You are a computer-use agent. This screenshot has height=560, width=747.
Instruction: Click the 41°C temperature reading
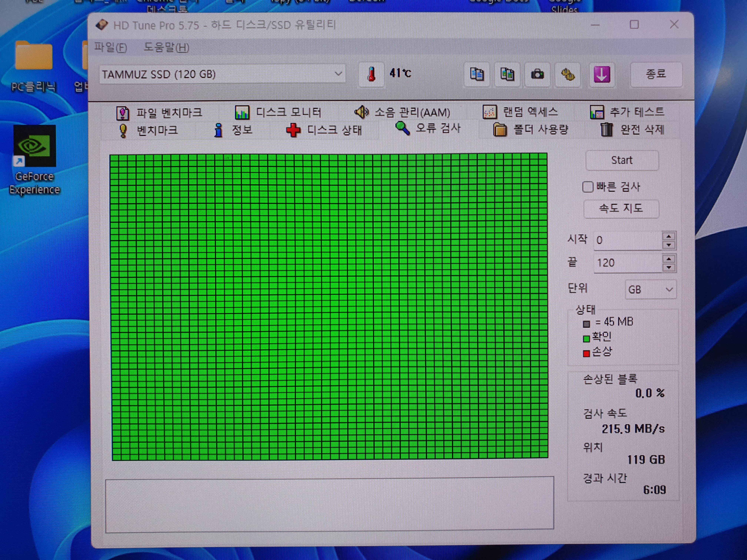pos(401,73)
